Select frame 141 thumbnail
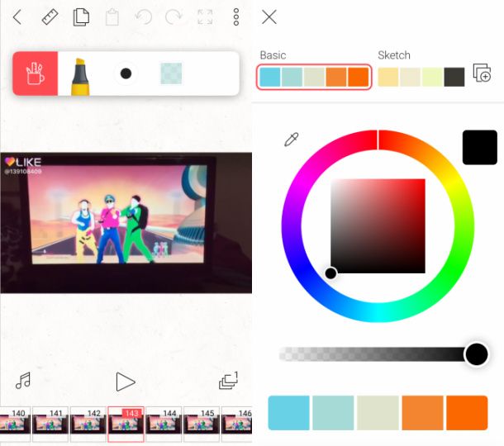Viewport: 504px width, 446px height. 50,424
